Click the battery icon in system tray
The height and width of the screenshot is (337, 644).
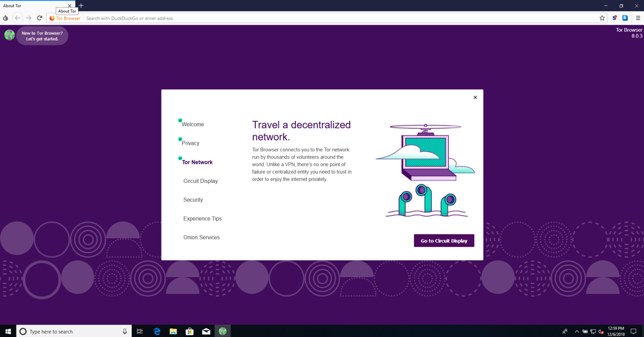coord(585,332)
